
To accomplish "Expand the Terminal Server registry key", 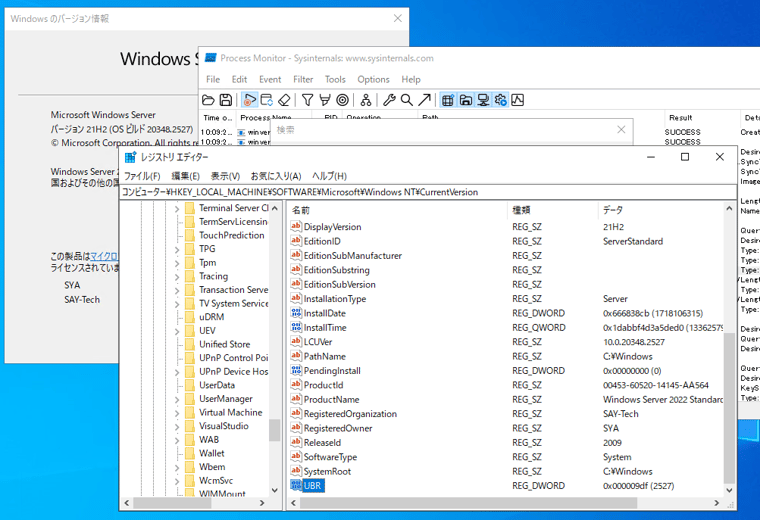I will coord(177,208).
